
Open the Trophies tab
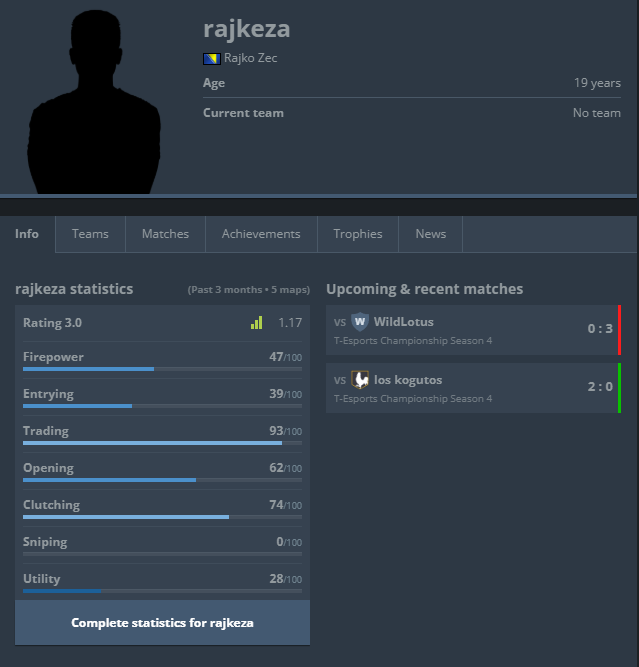click(x=358, y=234)
